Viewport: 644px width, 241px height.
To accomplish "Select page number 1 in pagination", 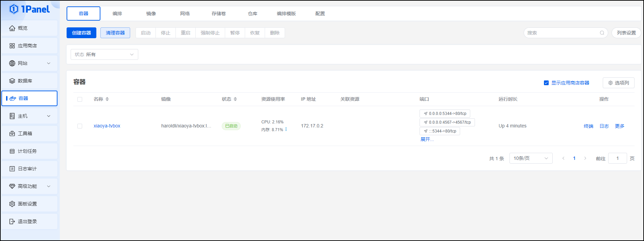I will tap(574, 158).
